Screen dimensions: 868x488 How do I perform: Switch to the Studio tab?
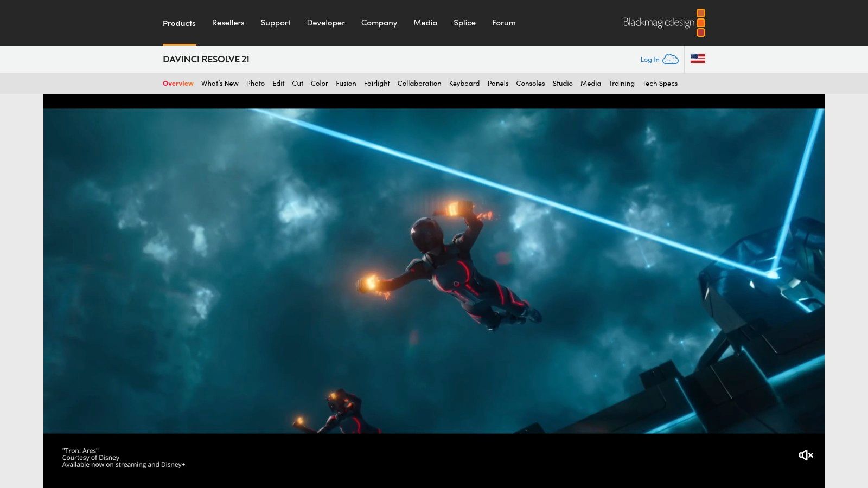point(563,84)
